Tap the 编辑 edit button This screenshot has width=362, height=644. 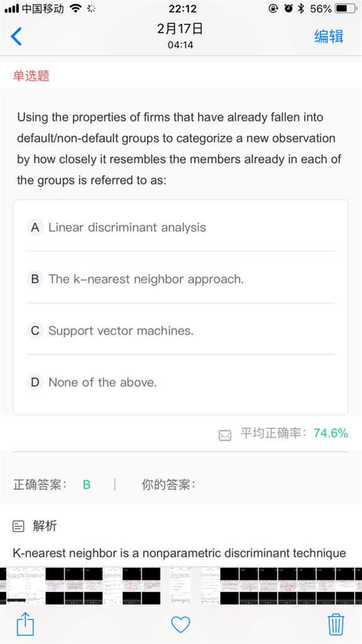coord(329,36)
